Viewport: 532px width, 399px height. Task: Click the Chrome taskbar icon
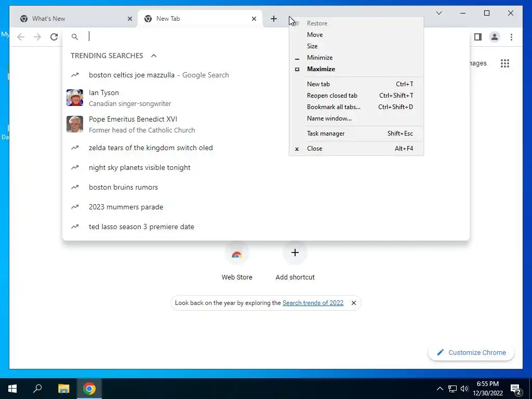pos(89,389)
